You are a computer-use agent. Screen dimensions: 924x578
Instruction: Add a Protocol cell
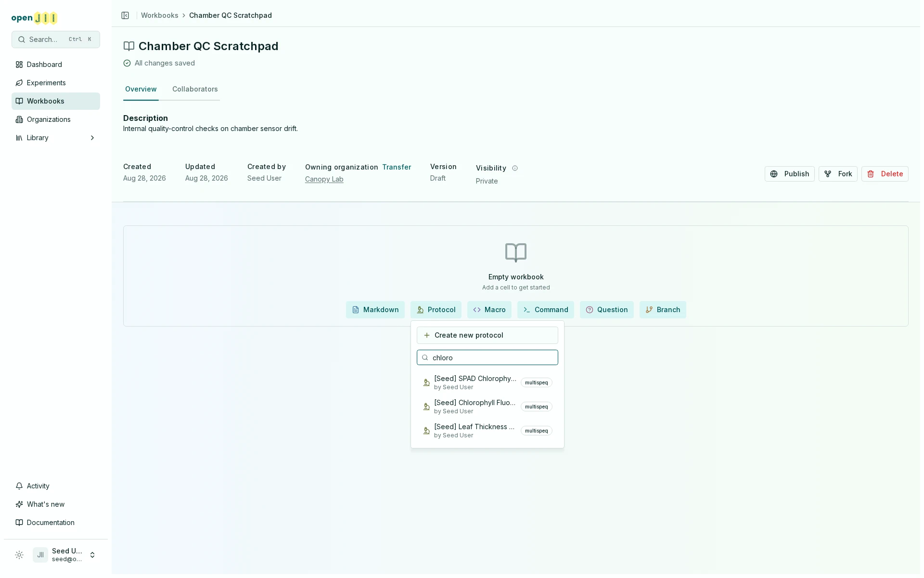tap(436, 310)
